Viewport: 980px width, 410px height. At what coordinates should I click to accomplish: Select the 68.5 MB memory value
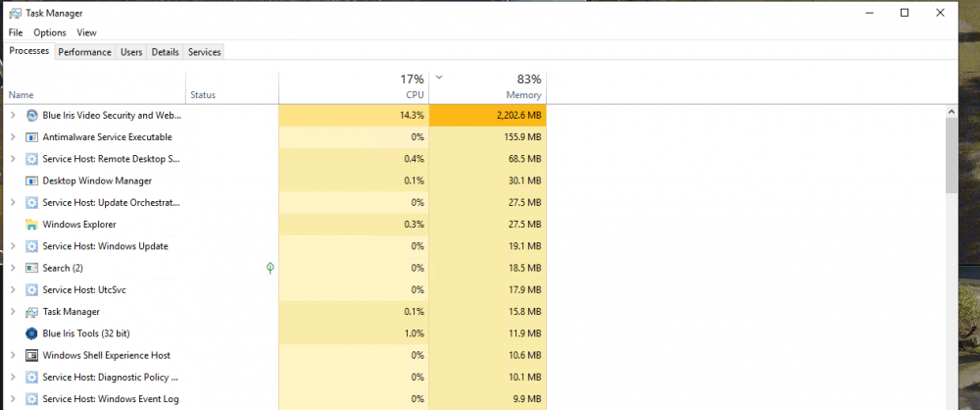tap(527, 159)
